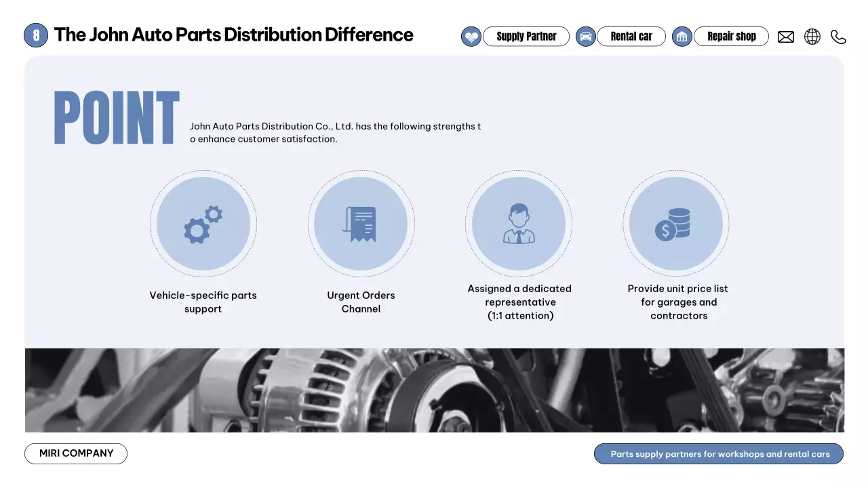Screen dimensions: 868x488
Task: Click the globe website icon
Action: point(812,37)
